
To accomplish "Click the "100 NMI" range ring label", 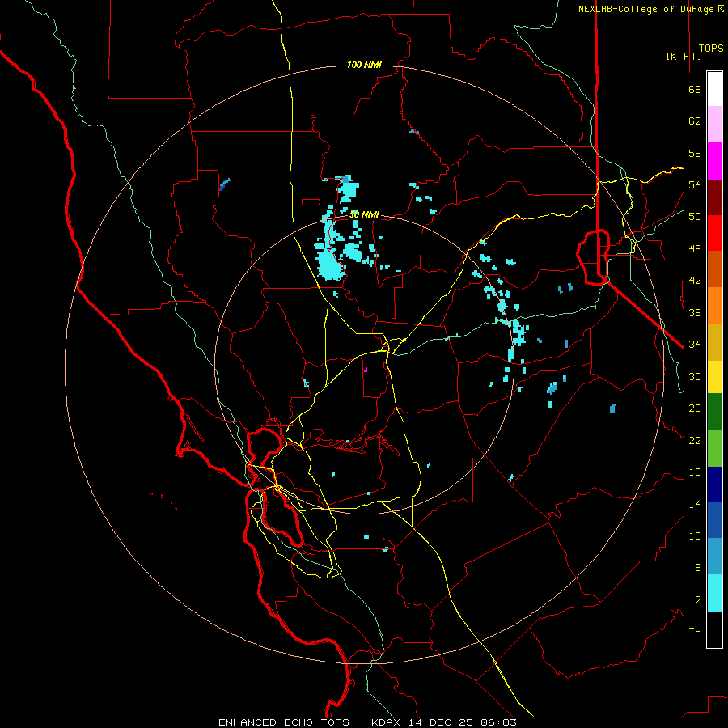I will tap(364, 65).
